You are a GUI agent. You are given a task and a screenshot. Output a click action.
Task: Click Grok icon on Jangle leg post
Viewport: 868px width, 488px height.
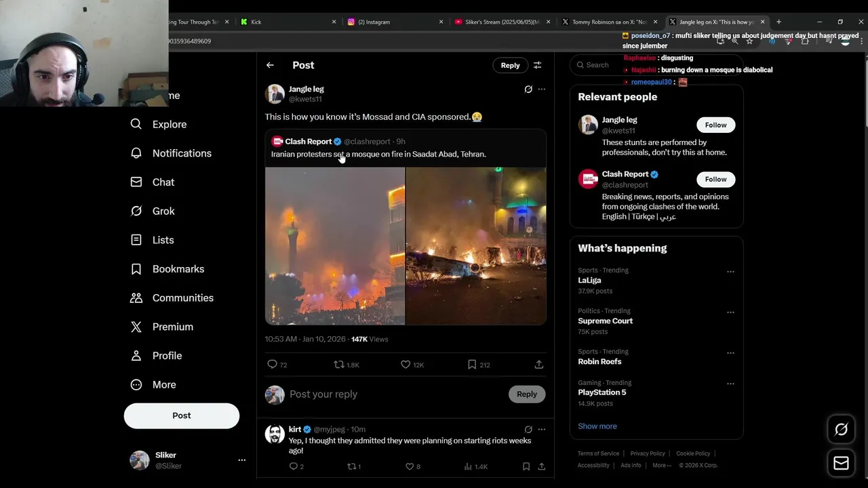point(528,89)
